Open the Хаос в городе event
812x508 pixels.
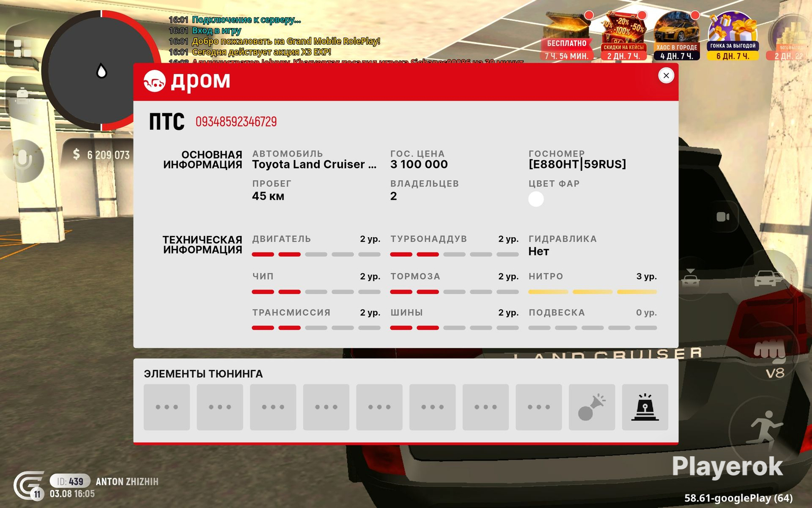676,37
